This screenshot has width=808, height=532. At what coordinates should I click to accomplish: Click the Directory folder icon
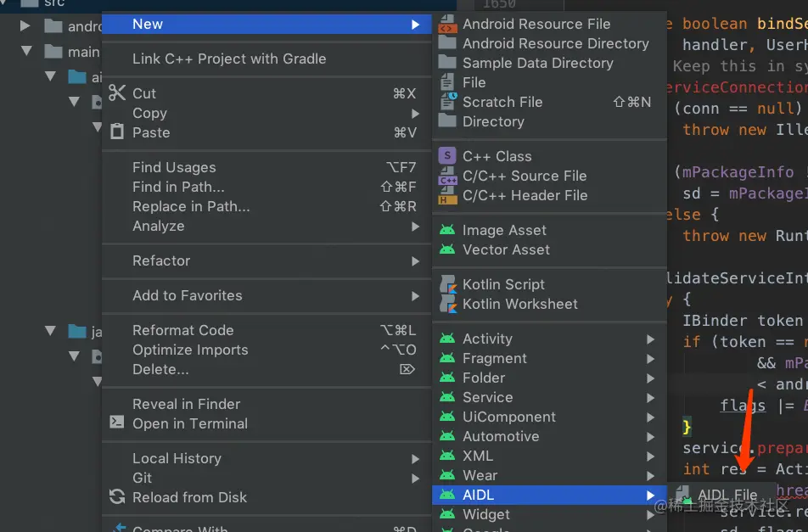447,121
